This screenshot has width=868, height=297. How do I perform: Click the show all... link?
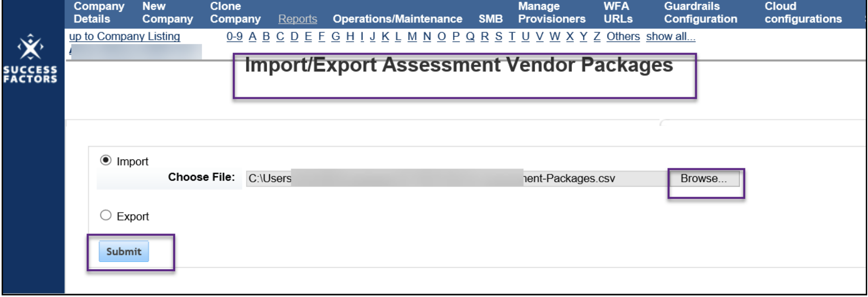pyautogui.click(x=671, y=37)
